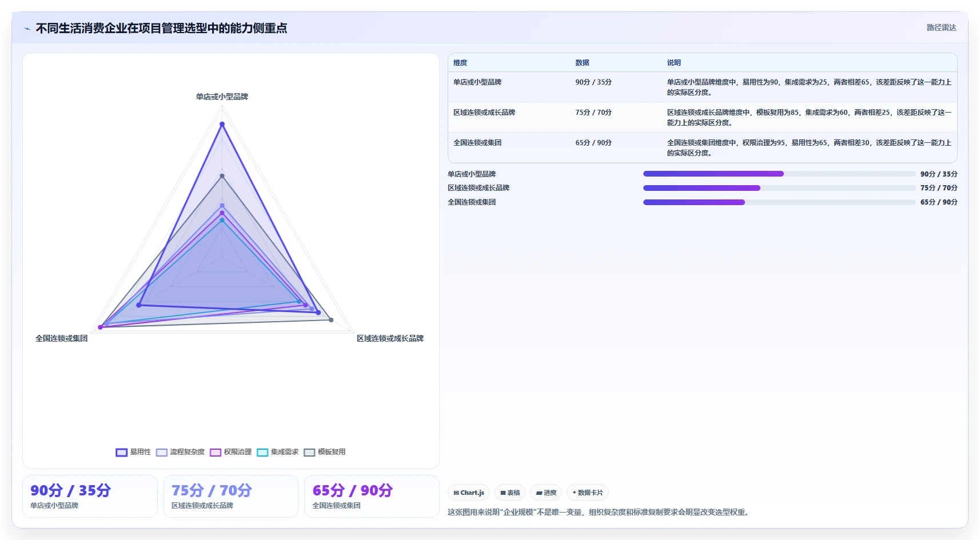Click the 维度 column header
The height and width of the screenshot is (540, 980).
pos(460,63)
